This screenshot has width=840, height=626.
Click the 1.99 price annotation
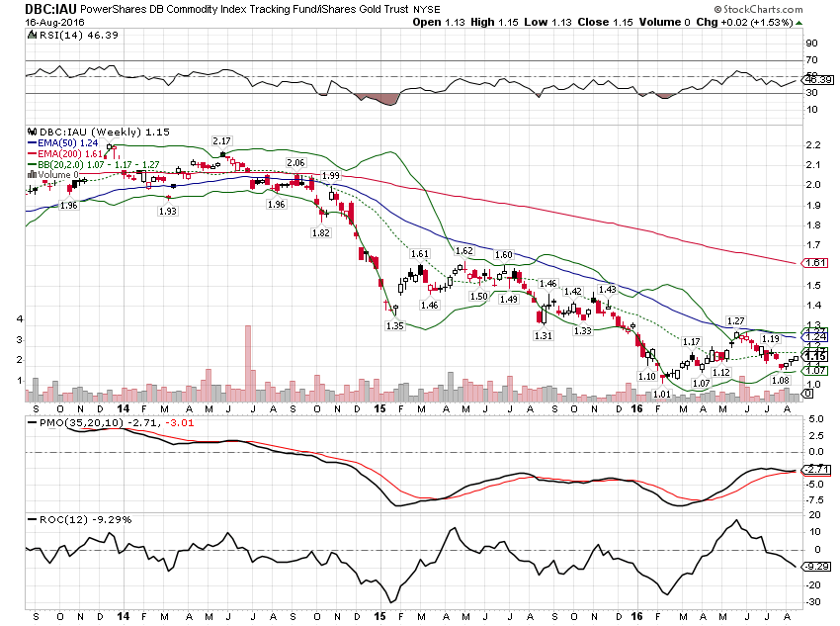[330, 176]
